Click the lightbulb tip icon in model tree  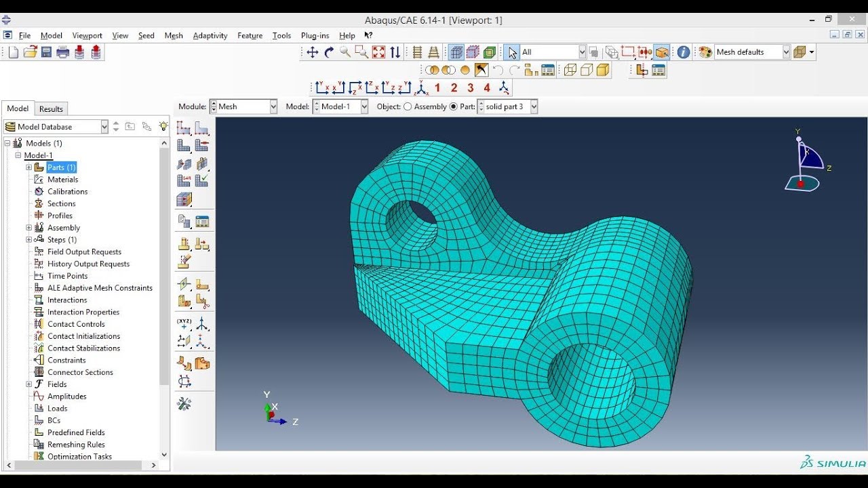pos(163,127)
